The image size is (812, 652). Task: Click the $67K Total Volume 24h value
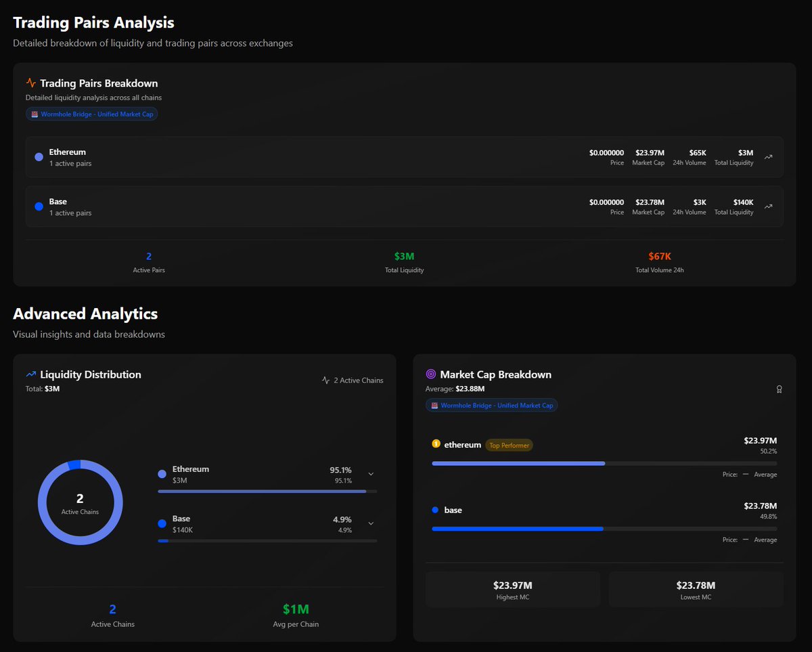660,256
